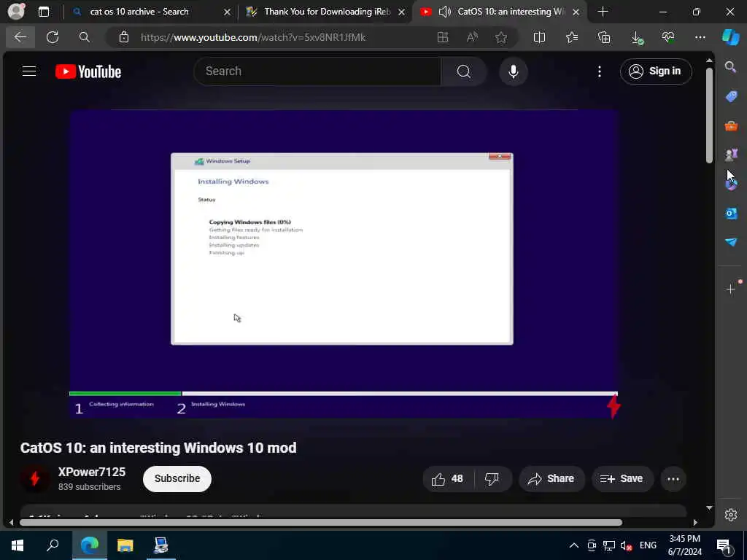747x560 pixels.
Task: Open Outlook in Edge sidebar
Action: tap(731, 214)
